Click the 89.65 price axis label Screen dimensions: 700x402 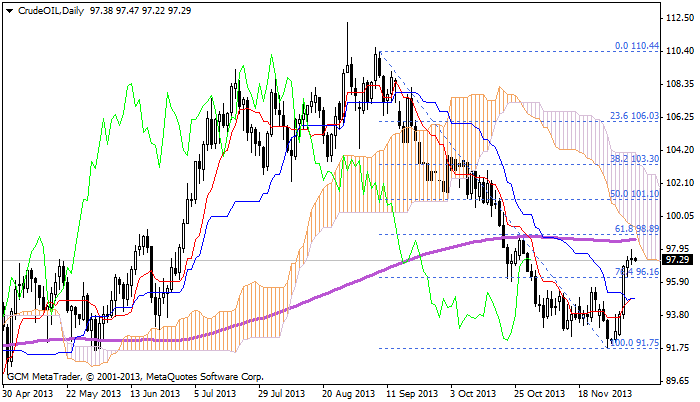click(677, 379)
